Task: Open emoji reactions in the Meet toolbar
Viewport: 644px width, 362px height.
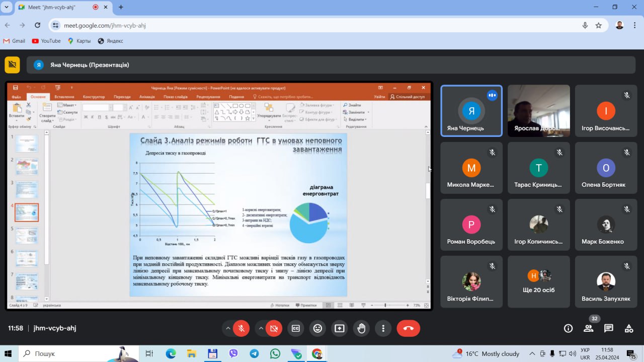Action: point(317,328)
